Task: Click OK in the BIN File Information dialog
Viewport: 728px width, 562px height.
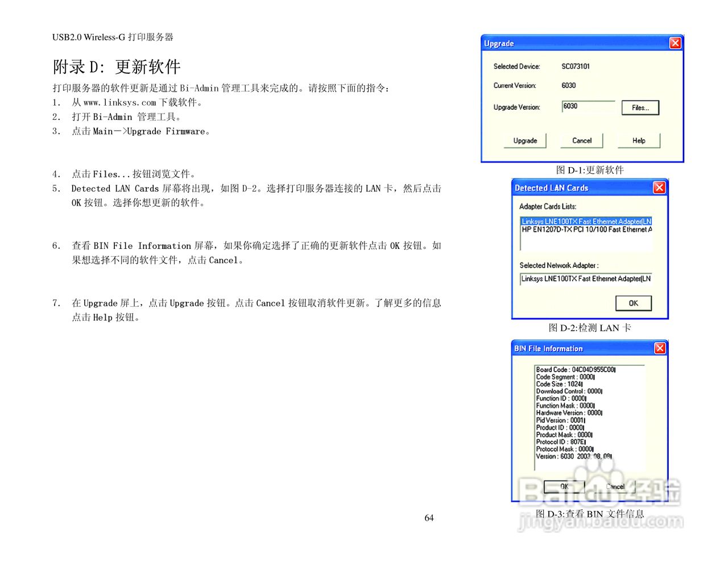Action: pyautogui.click(x=564, y=486)
